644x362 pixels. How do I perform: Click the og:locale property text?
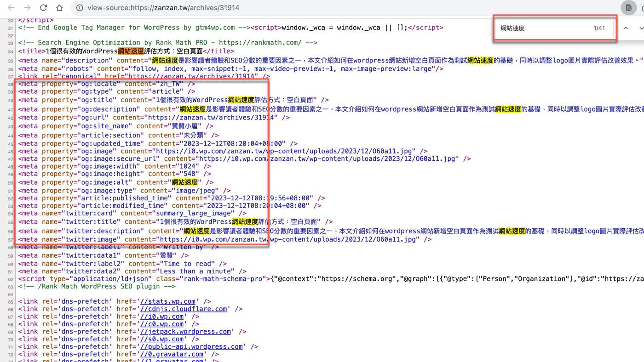(99, 84)
